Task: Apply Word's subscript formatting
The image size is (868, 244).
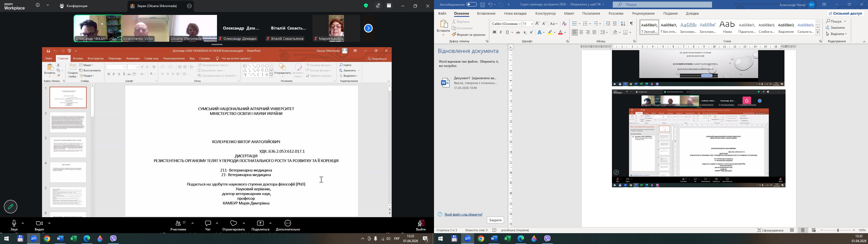Action: point(525,32)
